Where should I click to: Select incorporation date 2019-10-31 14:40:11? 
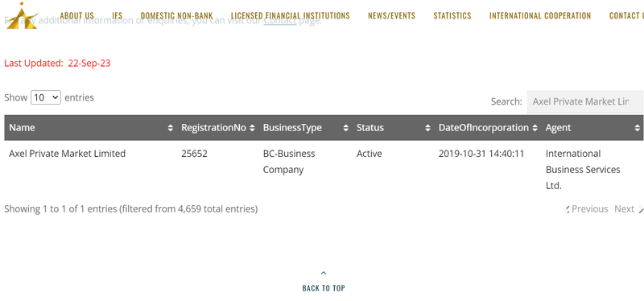point(481,154)
